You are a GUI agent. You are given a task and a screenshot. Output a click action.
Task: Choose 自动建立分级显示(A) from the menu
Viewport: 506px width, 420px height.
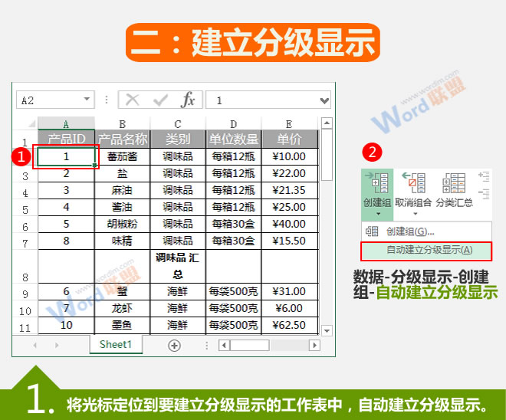[x=429, y=250]
